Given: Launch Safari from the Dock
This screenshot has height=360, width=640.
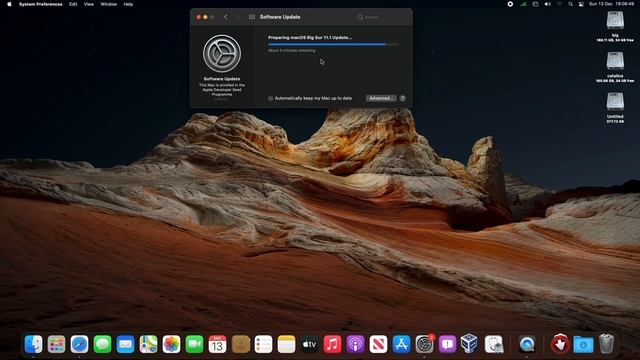Looking at the screenshot, I should (x=79, y=344).
